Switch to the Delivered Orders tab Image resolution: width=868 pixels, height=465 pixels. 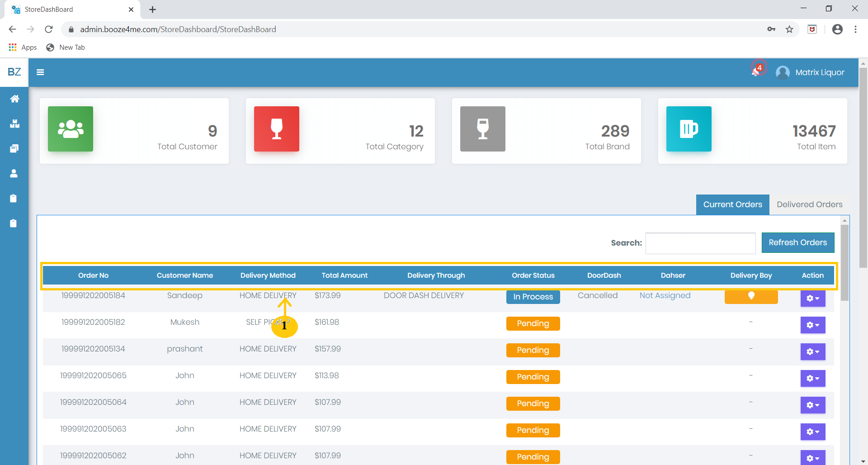[x=809, y=204]
